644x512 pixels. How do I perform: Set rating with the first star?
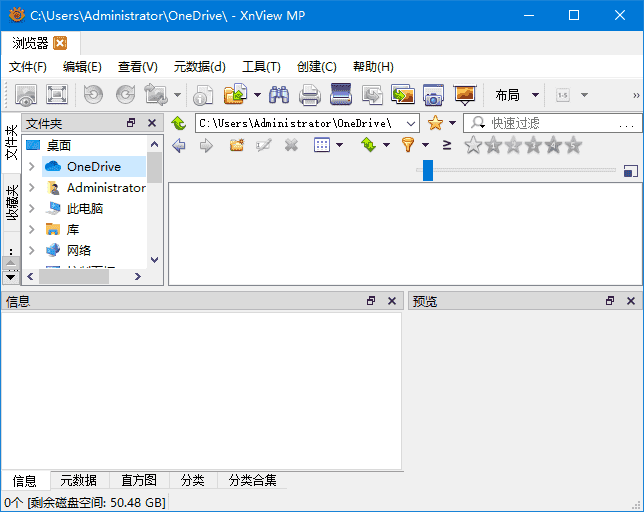pos(473,146)
